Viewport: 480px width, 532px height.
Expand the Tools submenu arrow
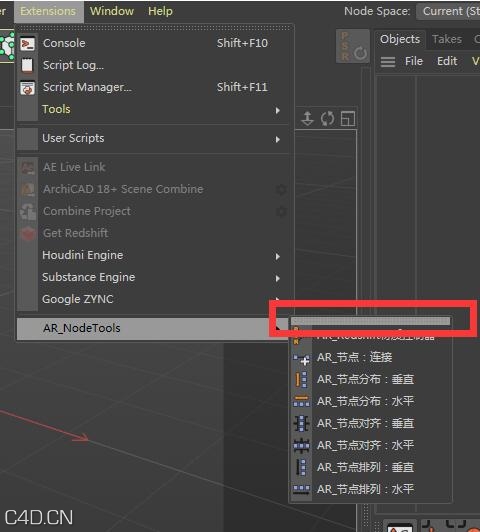(x=277, y=110)
